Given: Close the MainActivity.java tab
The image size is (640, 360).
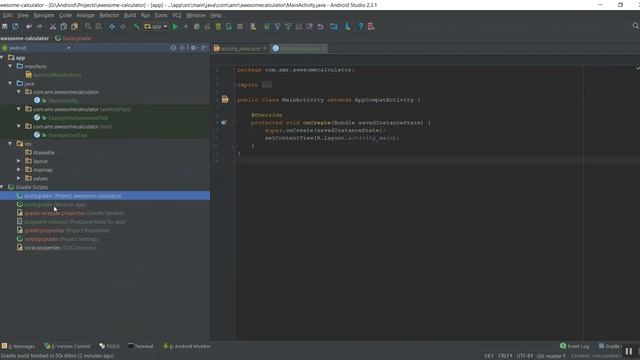Looking at the screenshot, I should tap(323, 48).
